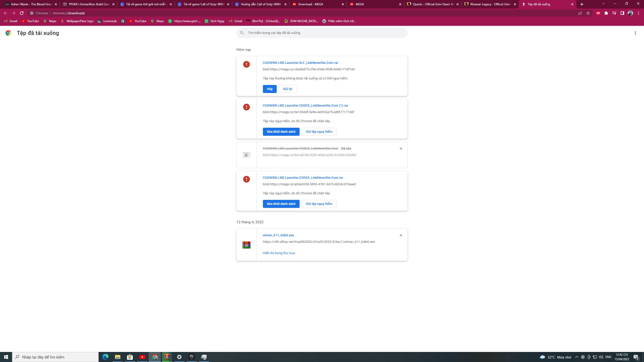
Task: Launch Epic Games from the taskbar
Action: [192, 357]
